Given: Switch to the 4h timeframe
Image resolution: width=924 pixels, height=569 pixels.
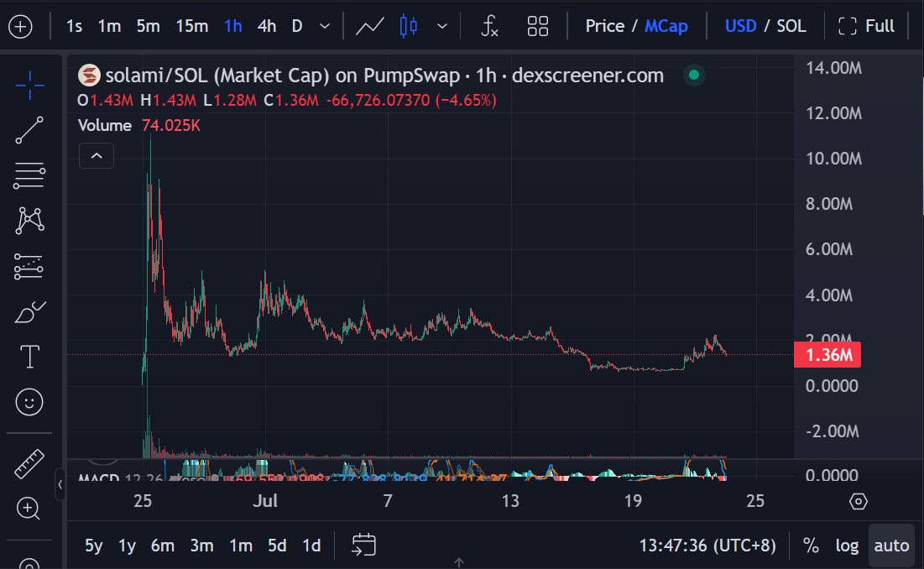Looking at the screenshot, I should pyautogui.click(x=266, y=27).
